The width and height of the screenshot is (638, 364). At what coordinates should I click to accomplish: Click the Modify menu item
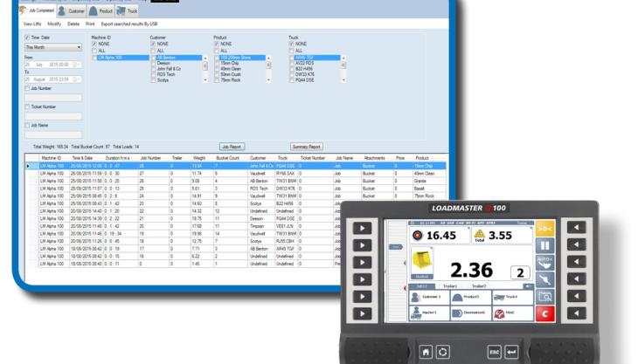(54, 24)
